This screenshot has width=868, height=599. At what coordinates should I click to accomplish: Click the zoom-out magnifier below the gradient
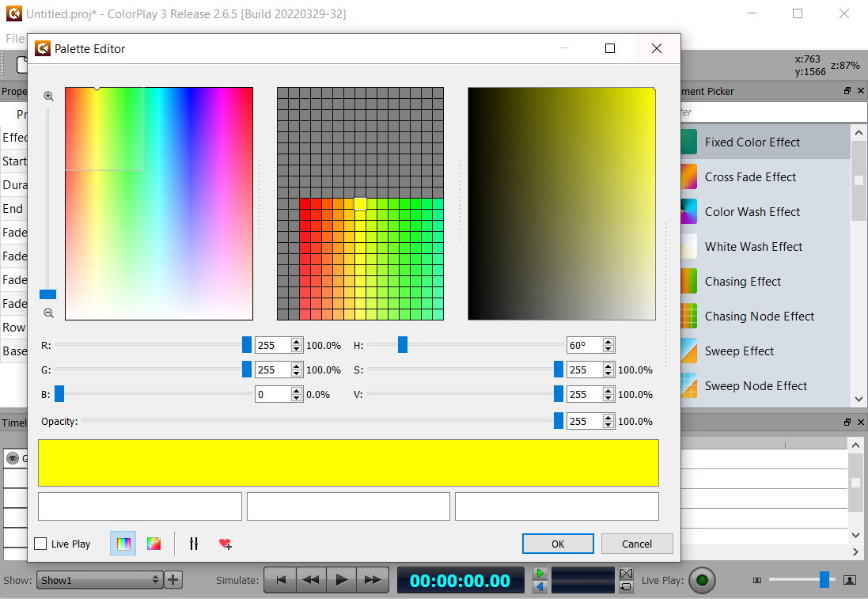pyautogui.click(x=48, y=313)
